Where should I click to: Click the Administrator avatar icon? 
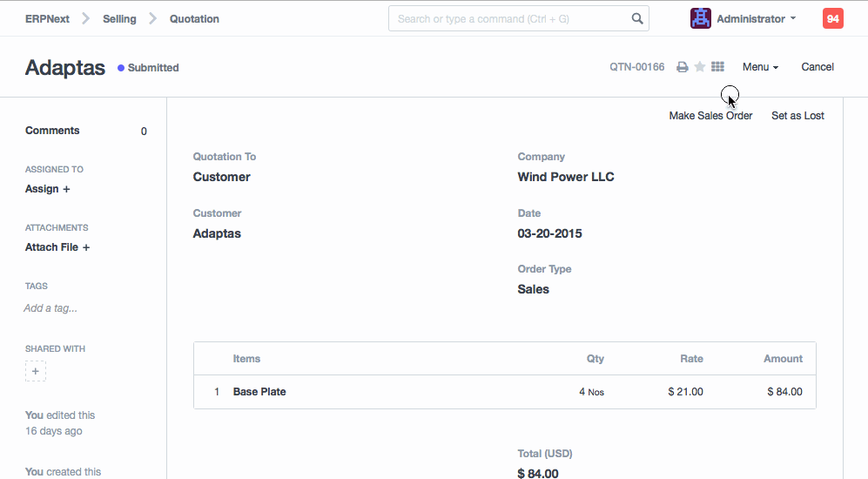point(700,18)
